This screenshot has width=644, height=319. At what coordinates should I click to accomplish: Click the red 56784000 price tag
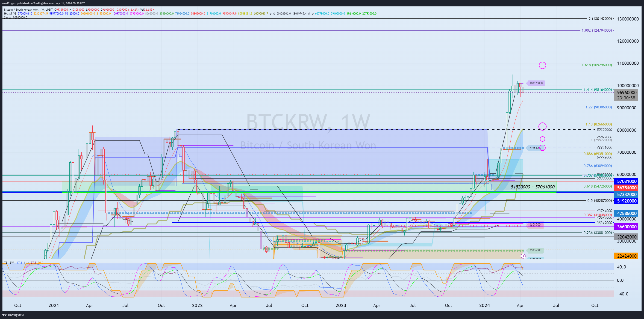click(627, 188)
